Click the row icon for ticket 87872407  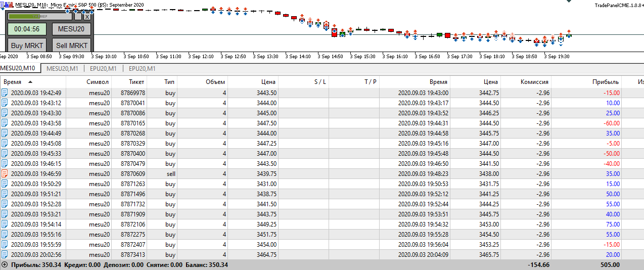tap(5, 244)
